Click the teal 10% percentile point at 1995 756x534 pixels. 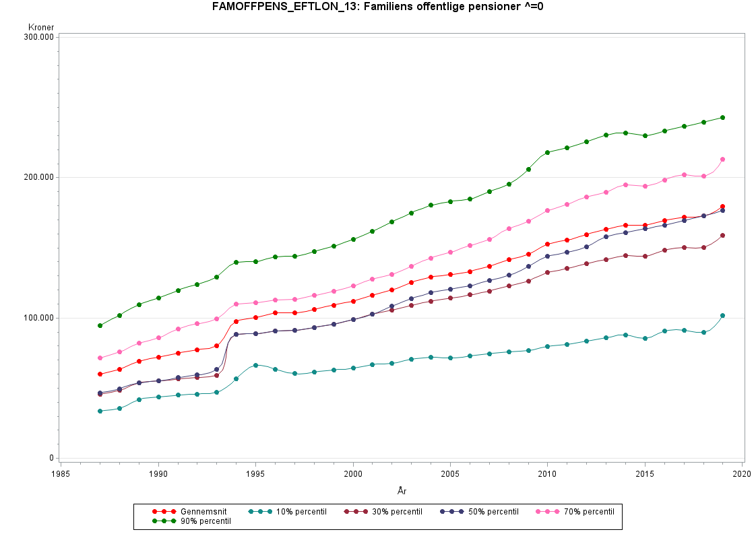255,365
